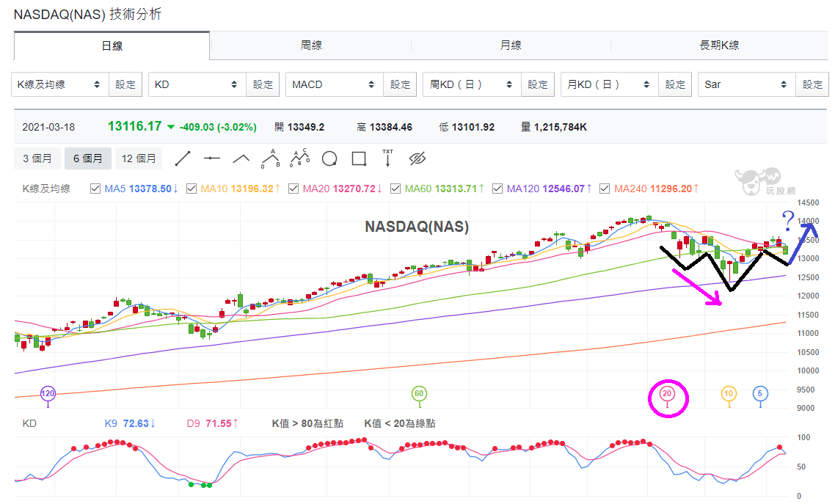Screen dimensions: 835x504
Task: Select the rectangle drawing tool
Action: coord(359,158)
